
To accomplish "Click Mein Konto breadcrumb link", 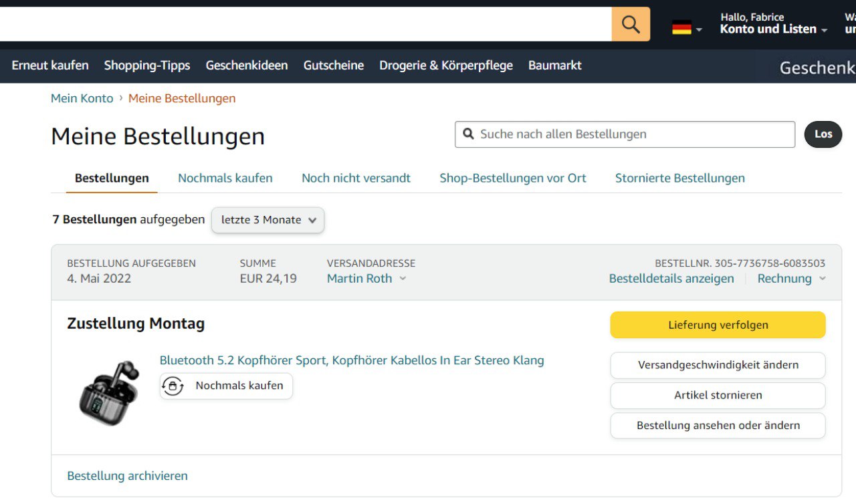I will (82, 98).
